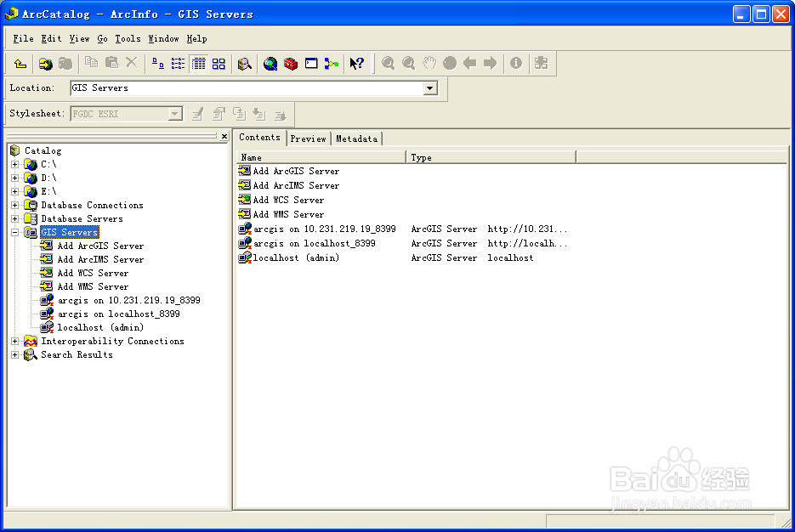
Task: Select Add ArcGIS Server in tree
Action: [100, 246]
